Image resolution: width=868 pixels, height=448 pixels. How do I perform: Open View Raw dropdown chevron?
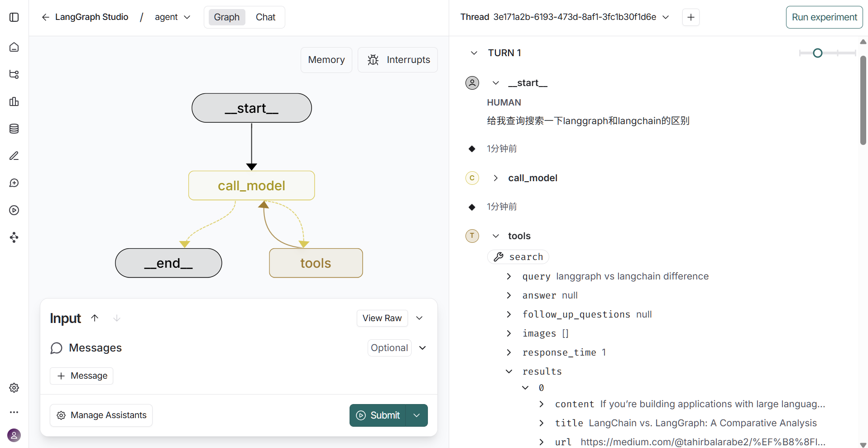(x=419, y=318)
